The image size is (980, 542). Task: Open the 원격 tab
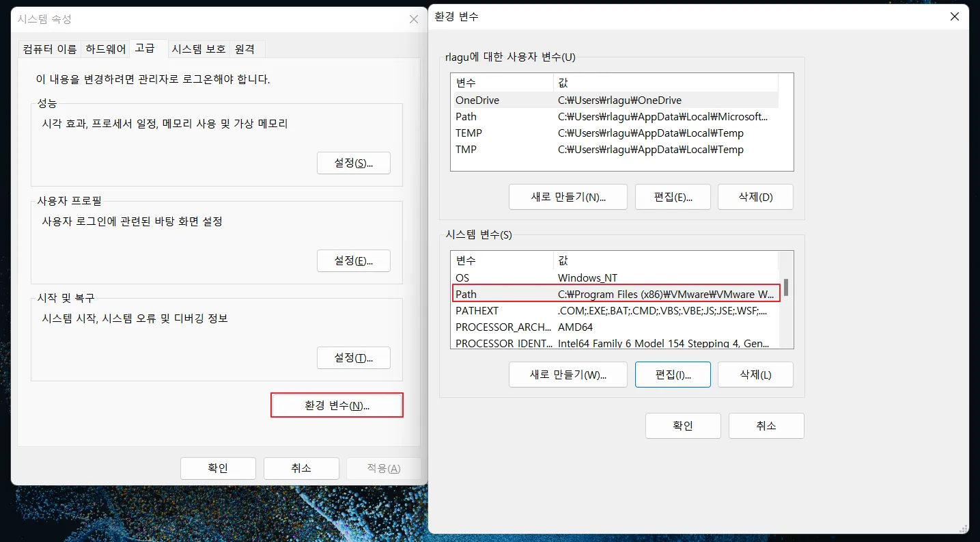click(x=247, y=49)
